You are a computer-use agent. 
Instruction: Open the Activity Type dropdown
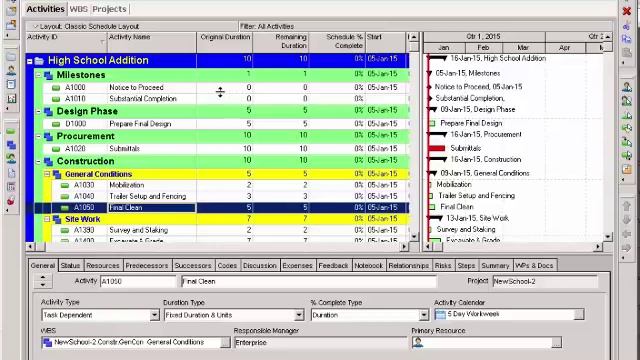(x=154, y=315)
